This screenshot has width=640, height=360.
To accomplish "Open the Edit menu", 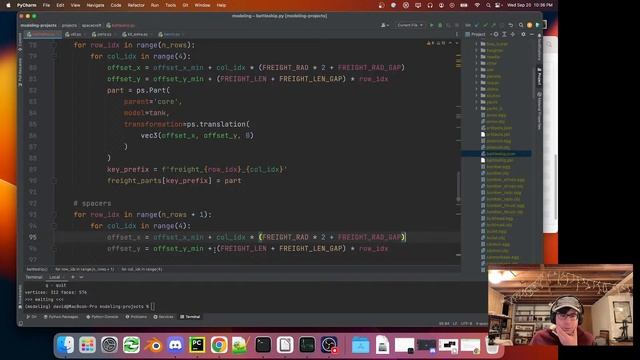I will coord(60,5).
